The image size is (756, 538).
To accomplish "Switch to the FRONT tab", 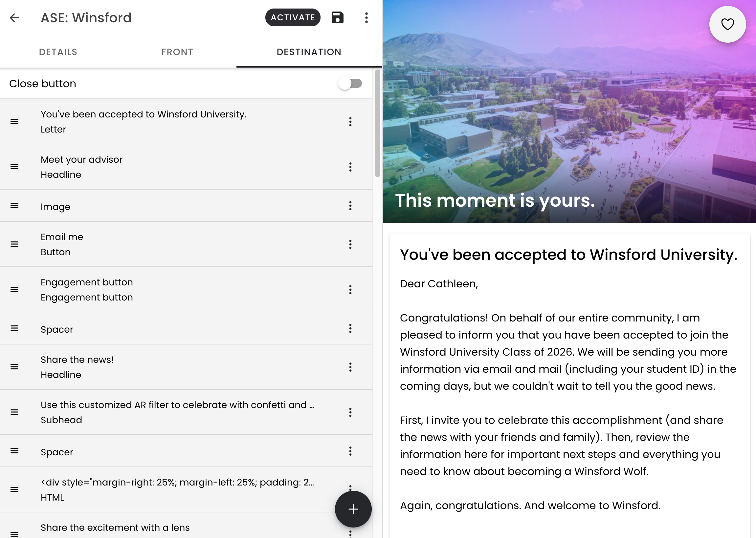I will pyautogui.click(x=177, y=52).
